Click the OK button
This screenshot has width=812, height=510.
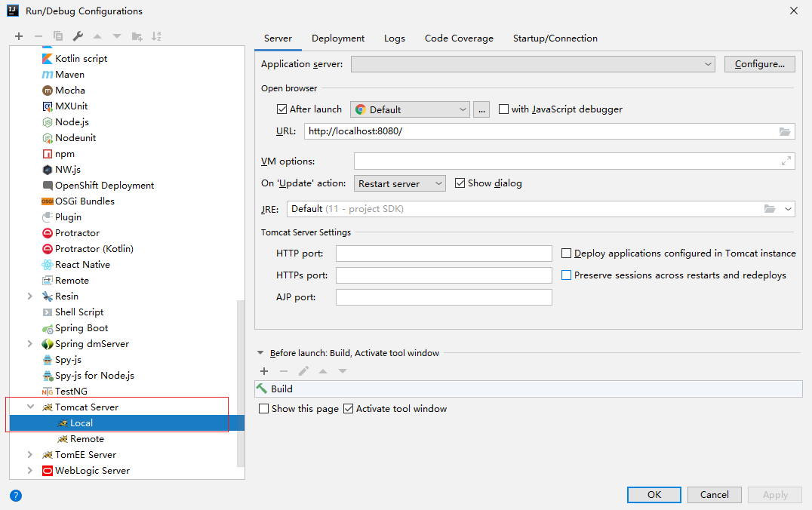654,494
